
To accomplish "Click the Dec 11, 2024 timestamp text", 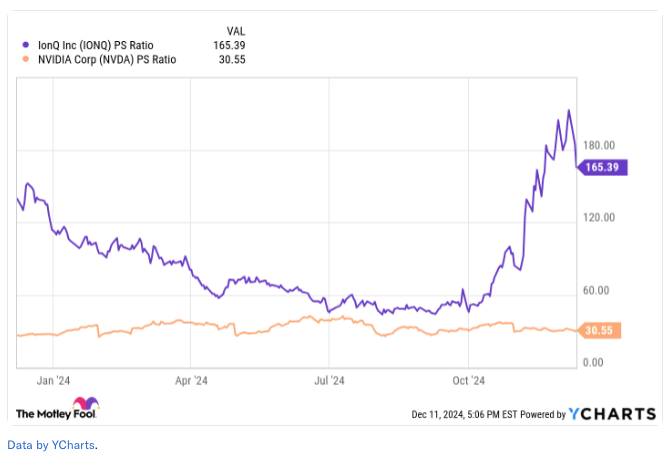I will (x=464, y=415).
